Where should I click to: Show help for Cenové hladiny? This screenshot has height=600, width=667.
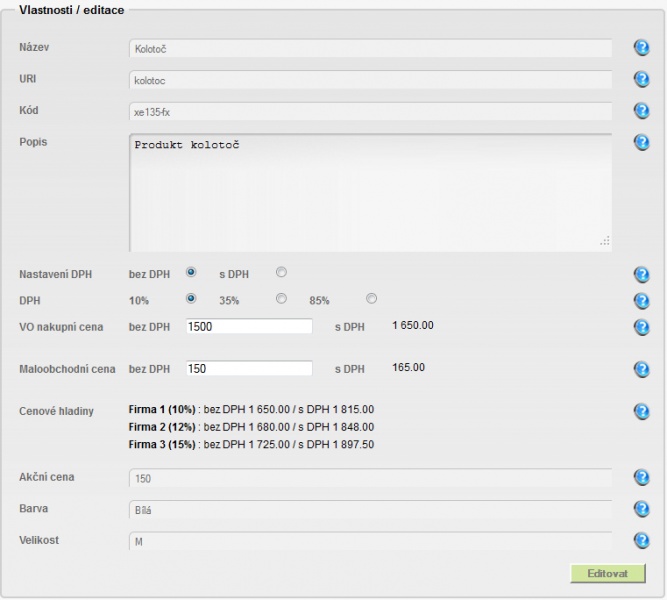641,411
